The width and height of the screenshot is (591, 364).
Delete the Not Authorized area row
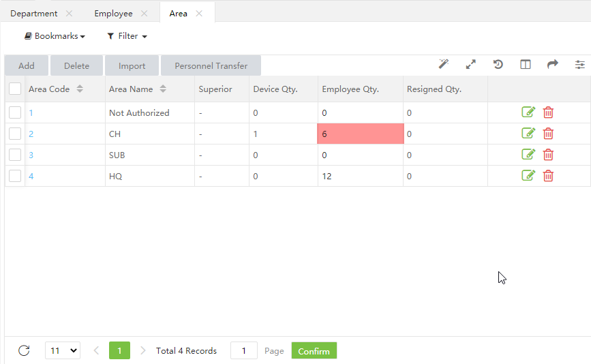549,112
